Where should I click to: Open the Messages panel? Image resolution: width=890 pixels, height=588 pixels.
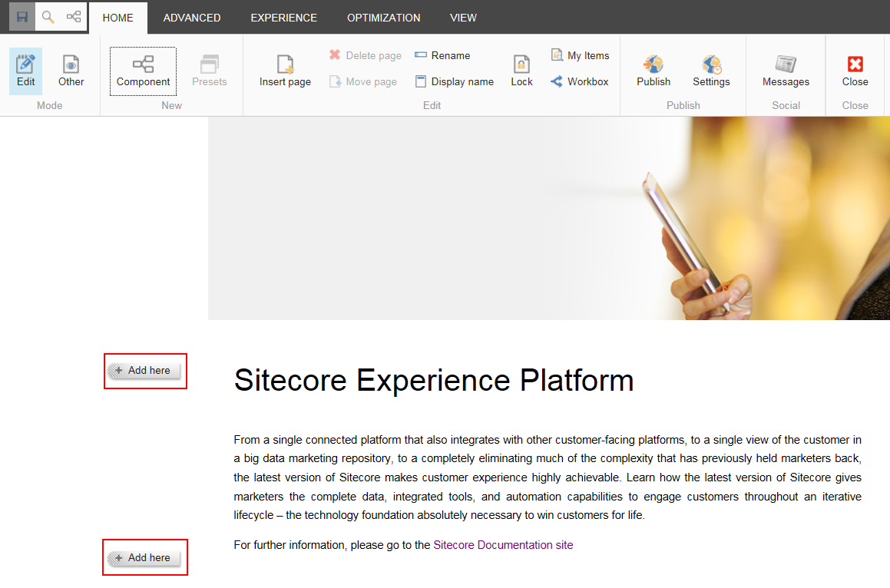click(786, 71)
